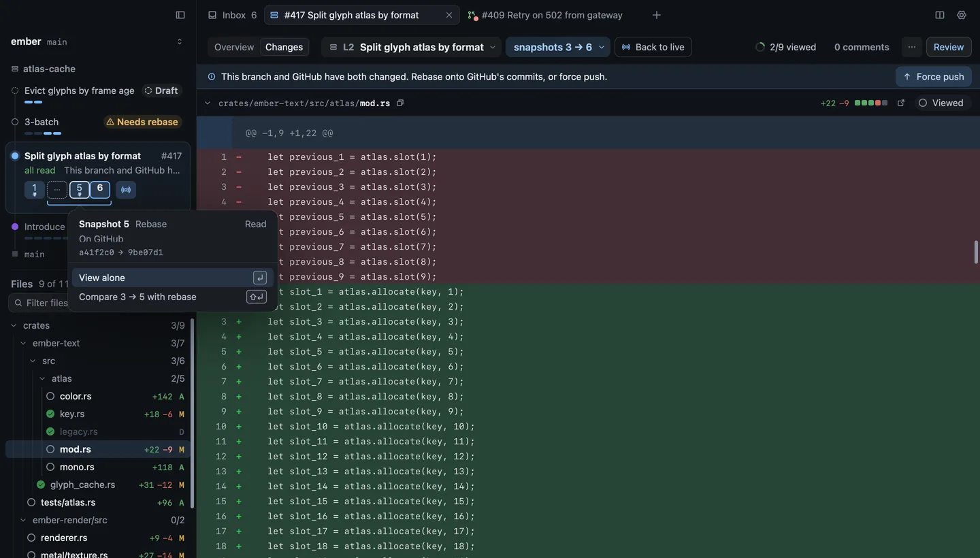This screenshot has height=558, width=980.
Task: Open settings via the gear icon
Action: click(x=962, y=15)
